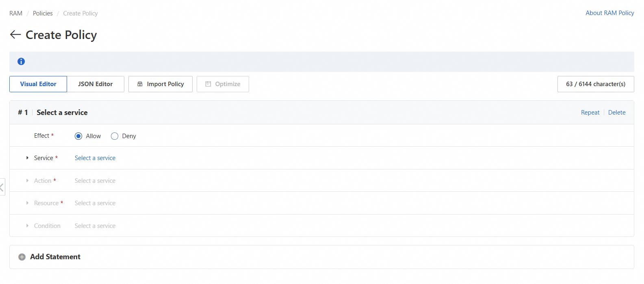This screenshot has width=644, height=284.
Task: Go back using the arrow beside Create Policy
Action: click(x=15, y=35)
